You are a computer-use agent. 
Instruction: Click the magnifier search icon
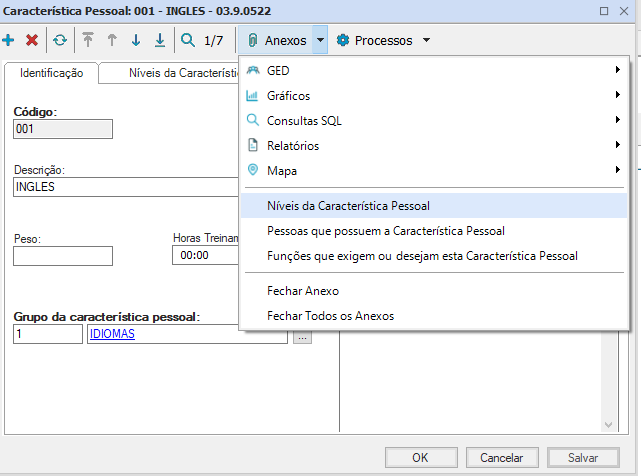(x=187, y=41)
